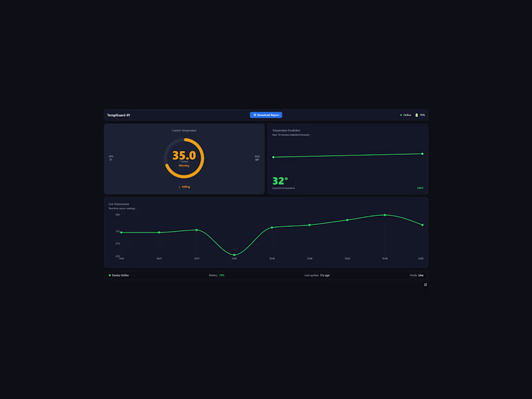This screenshot has height=399, width=532.
Task: Click the 32° expected temperature value
Action: [280, 181]
